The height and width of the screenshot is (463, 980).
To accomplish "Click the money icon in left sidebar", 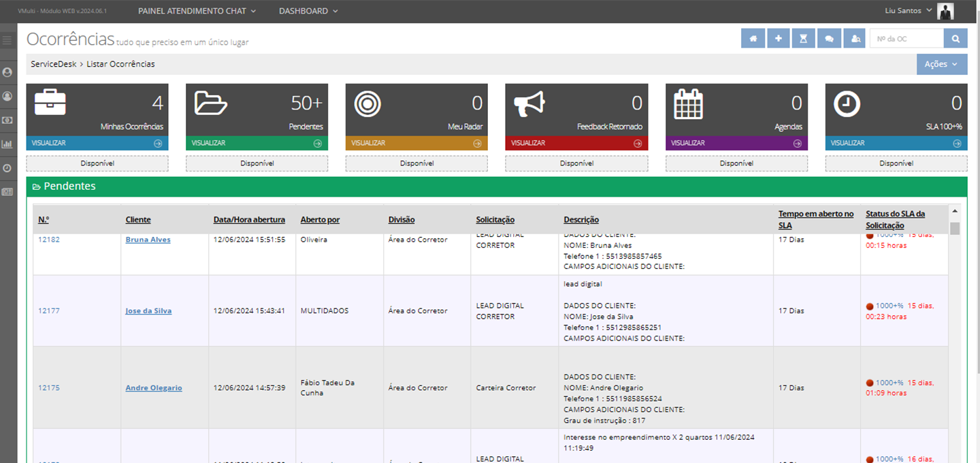I will point(7,120).
